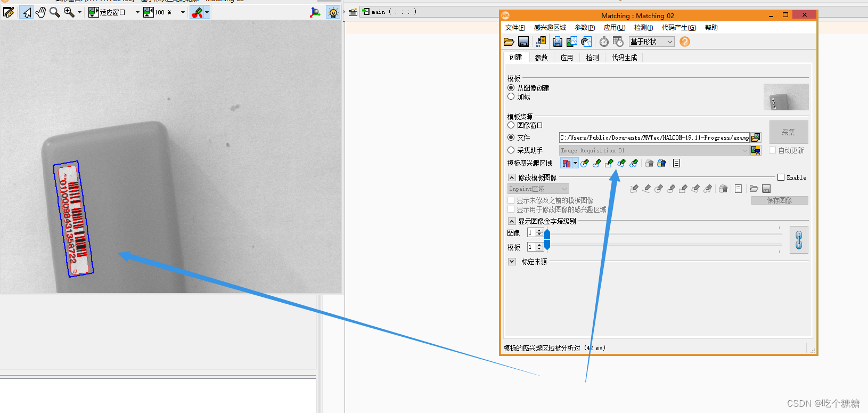Viewport: 868px width, 413px height.
Task: Open the ROI combine mode dropdown arrow
Action: tap(576, 163)
